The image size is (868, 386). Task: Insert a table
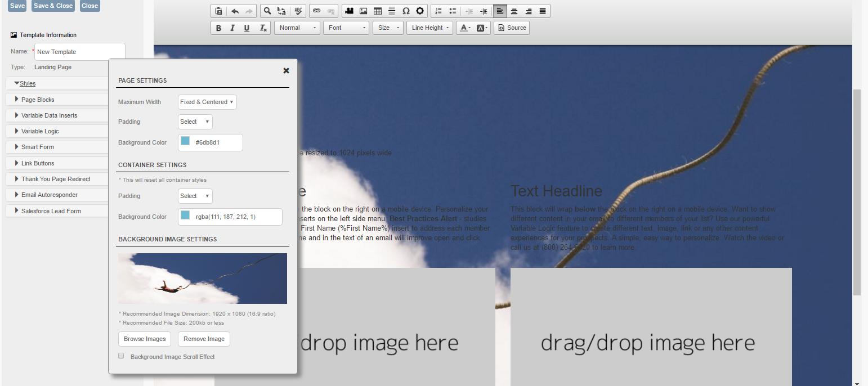377,11
